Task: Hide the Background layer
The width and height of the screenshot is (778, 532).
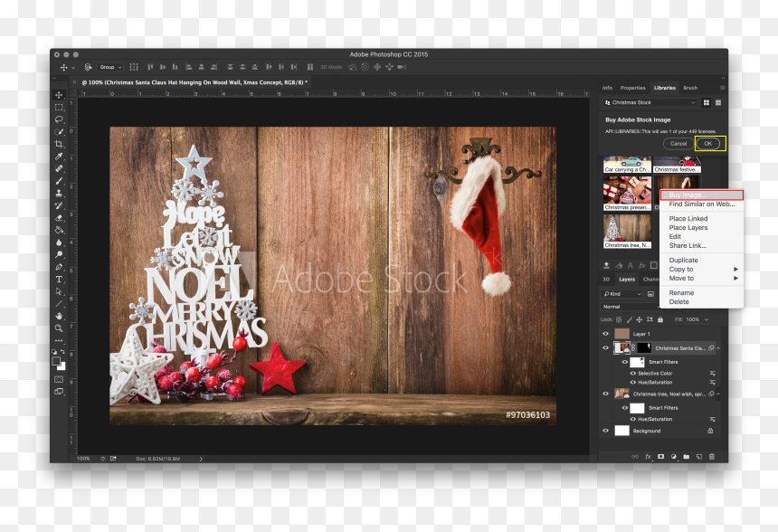Action: 605,431
